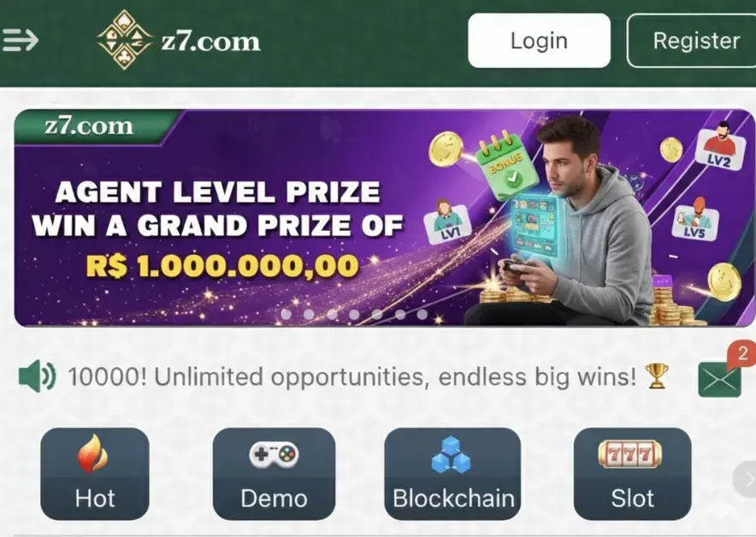Image resolution: width=756 pixels, height=537 pixels.
Task: Expand categories with the right chevron arrow
Action: [x=746, y=480]
